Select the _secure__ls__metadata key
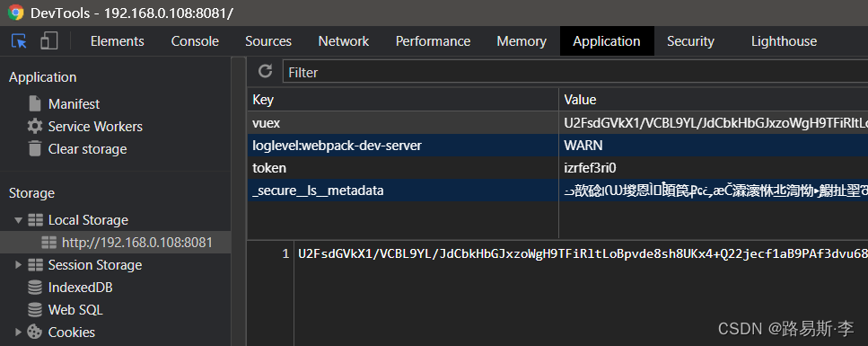 pos(403,191)
